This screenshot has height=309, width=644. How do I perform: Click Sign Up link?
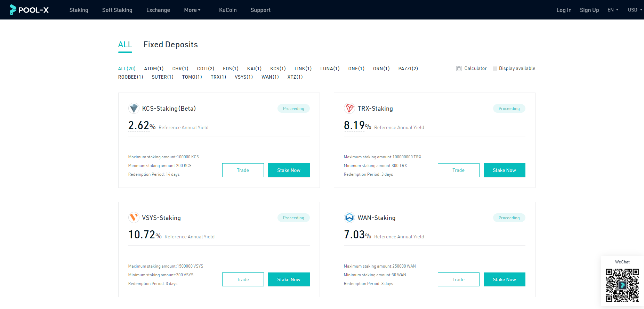coord(589,10)
